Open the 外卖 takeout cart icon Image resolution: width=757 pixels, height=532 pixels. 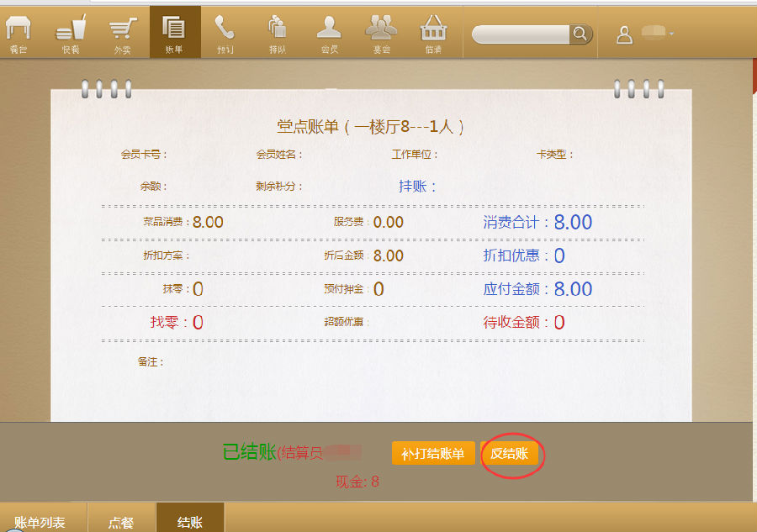(x=123, y=32)
